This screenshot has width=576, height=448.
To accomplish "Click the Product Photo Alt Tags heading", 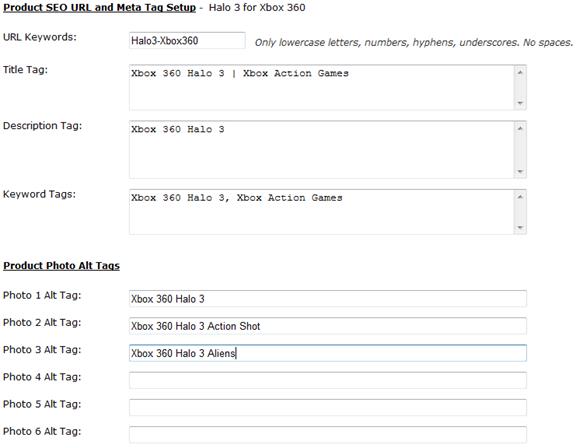I will [61, 265].
